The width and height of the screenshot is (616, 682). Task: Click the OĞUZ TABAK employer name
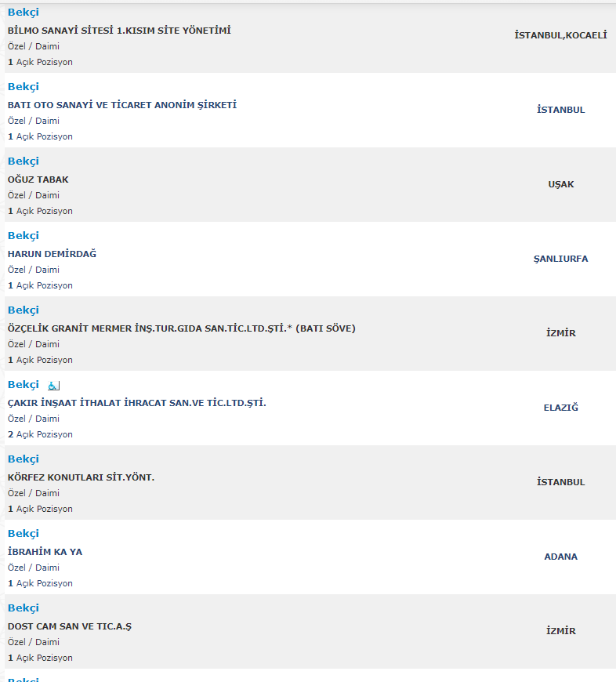38,180
